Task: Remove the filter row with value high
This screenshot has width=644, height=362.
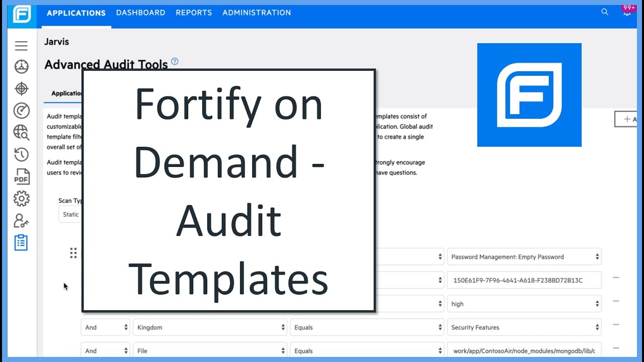Action: point(616,301)
